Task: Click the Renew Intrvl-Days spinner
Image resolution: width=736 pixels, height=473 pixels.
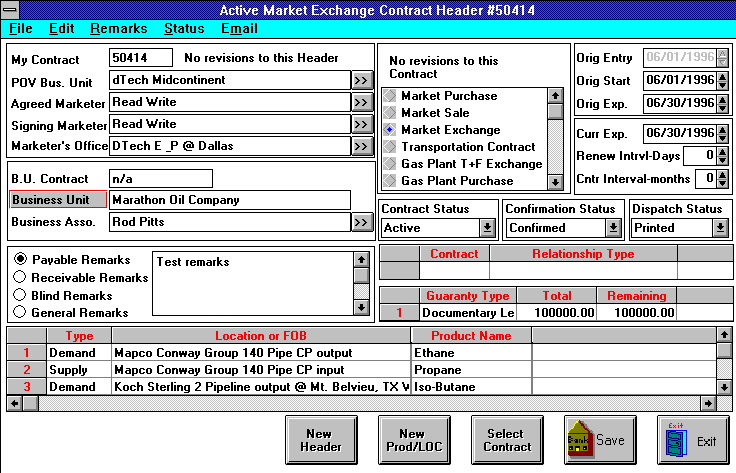Action: pyautogui.click(x=723, y=156)
